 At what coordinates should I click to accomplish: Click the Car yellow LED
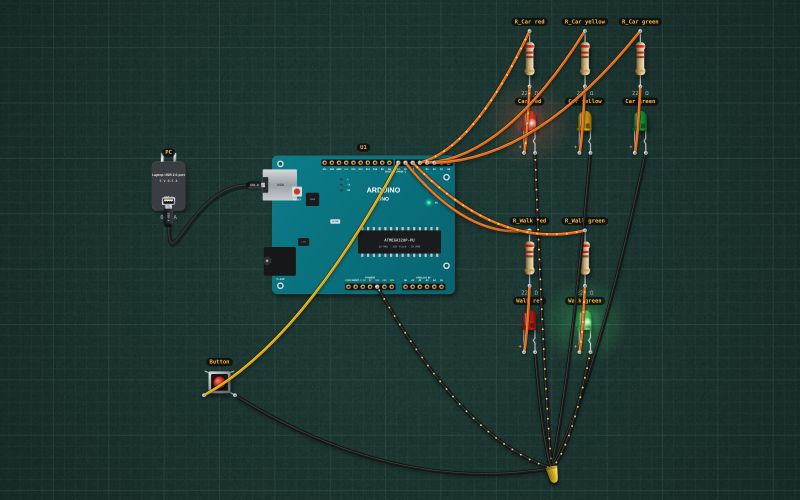(585, 122)
